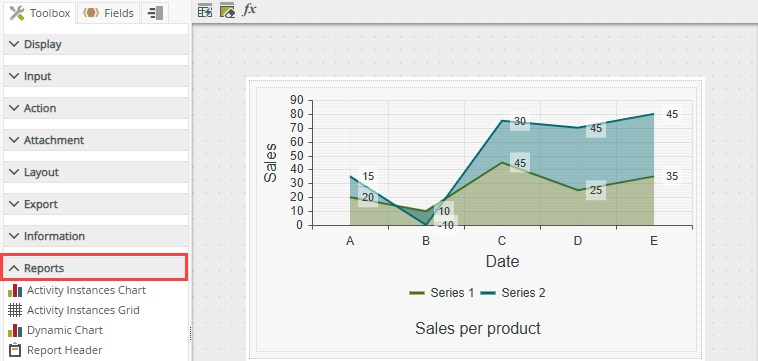Open the Attachment section

(96, 140)
